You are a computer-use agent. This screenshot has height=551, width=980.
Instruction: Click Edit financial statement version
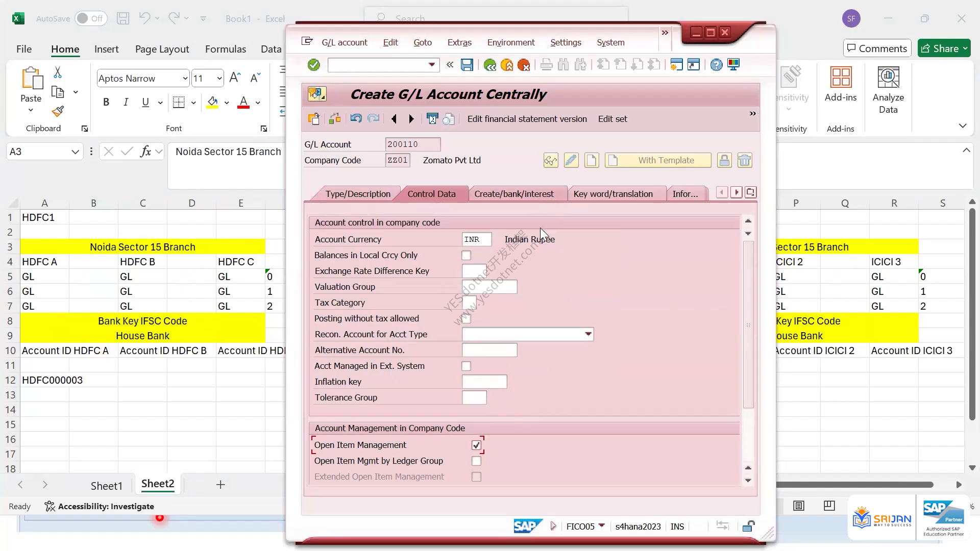click(527, 119)
